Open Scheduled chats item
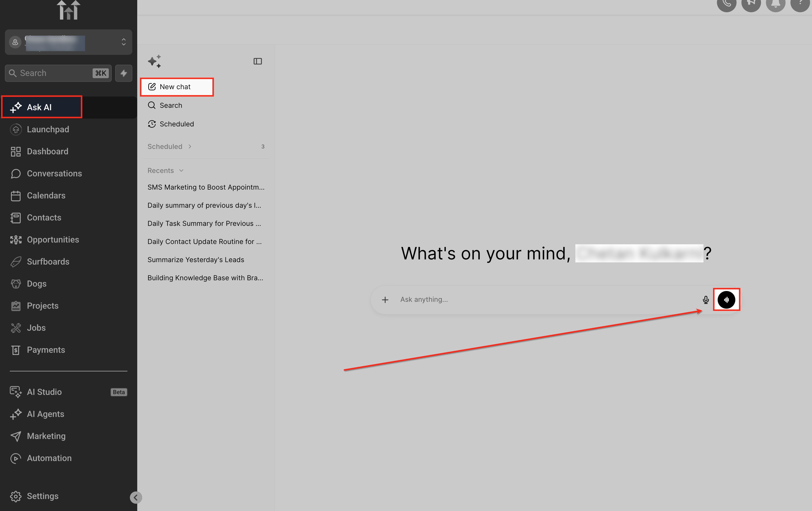Viewport: 812px width, 511px height. click(171, 124)
